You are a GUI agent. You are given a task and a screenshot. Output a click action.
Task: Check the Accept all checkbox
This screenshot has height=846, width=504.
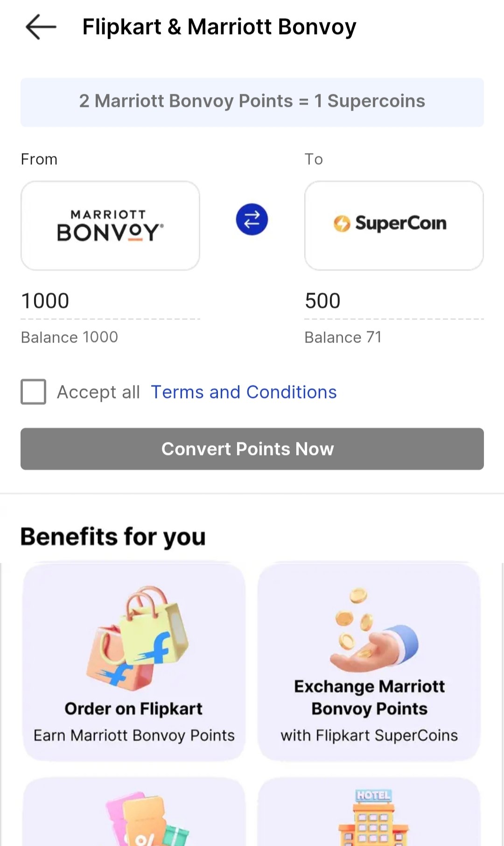click(x=34, y=392)
